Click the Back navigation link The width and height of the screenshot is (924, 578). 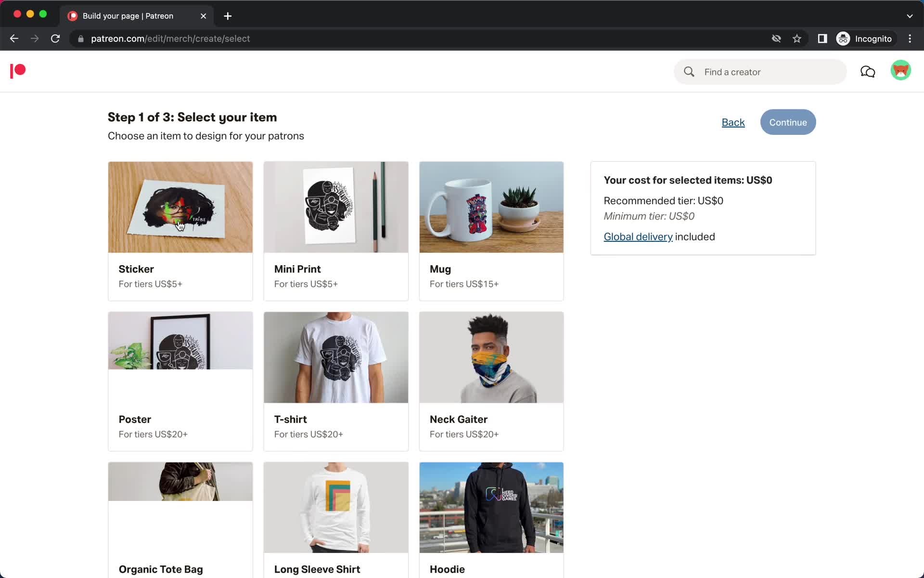(x=733, y=122)
